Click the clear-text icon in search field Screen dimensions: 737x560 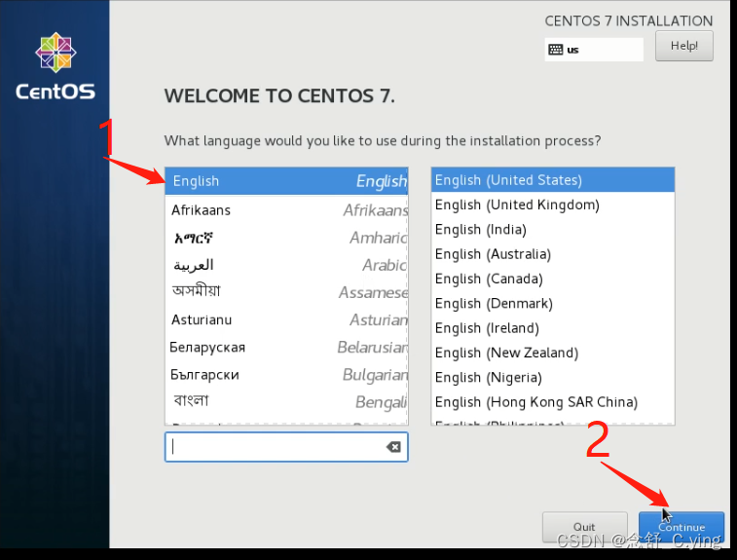click(393, 447)
